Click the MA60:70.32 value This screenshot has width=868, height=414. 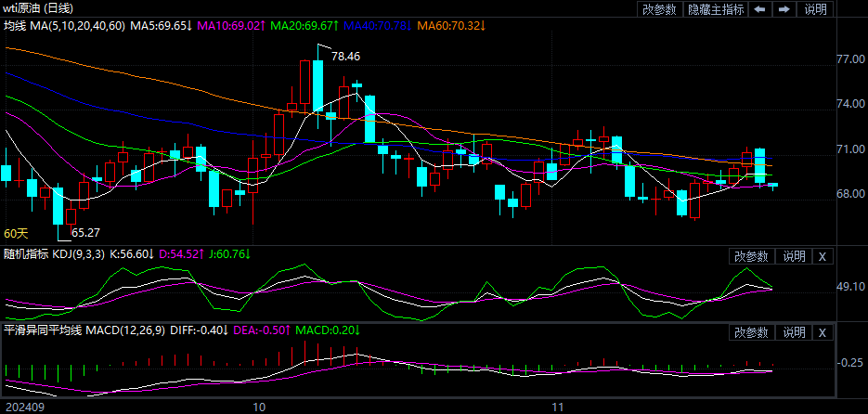point(452,25)
